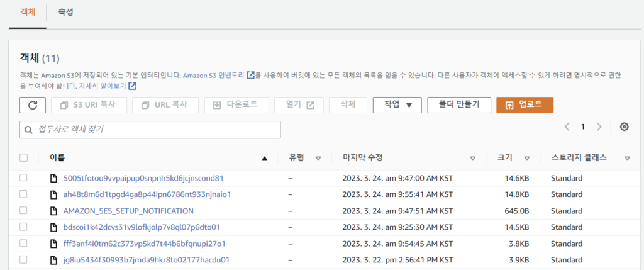Click sort arrow on 스토리지 클래스 column
Screen dimensions: 644x270
[627, 159]
